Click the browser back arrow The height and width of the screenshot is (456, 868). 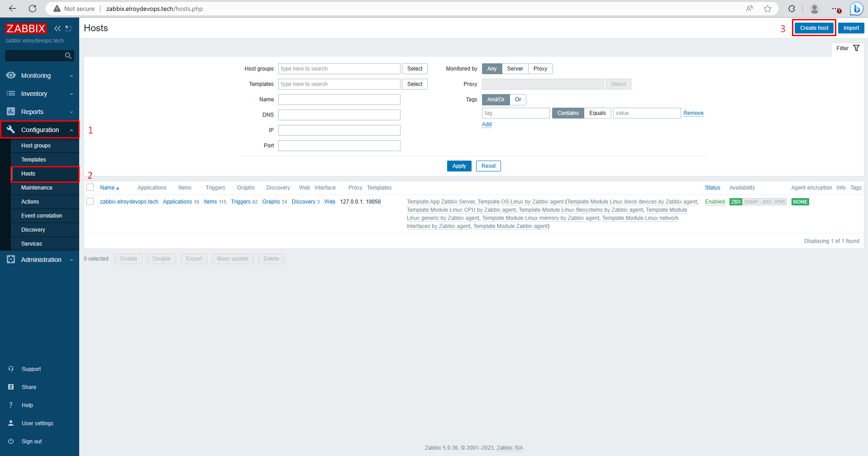tap(13, 9)
